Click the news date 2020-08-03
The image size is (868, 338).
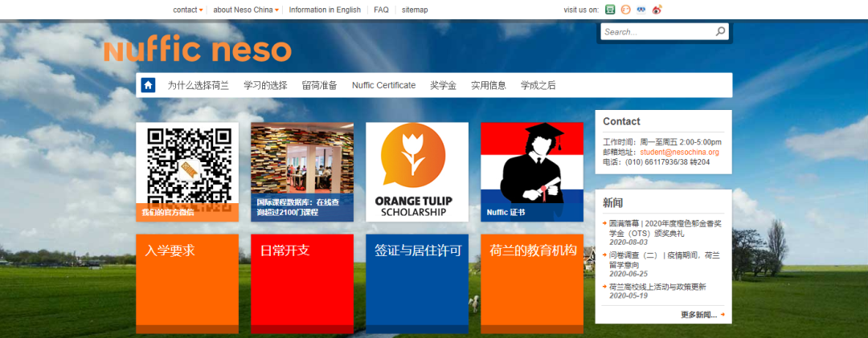pyautogui.click(x=628, y=242)
